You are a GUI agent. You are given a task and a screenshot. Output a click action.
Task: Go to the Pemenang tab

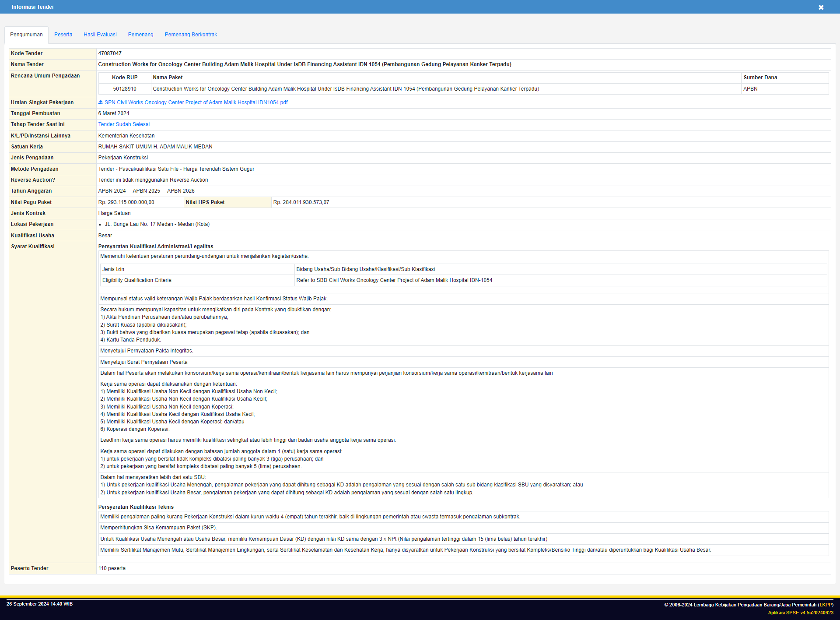[140, 35]
